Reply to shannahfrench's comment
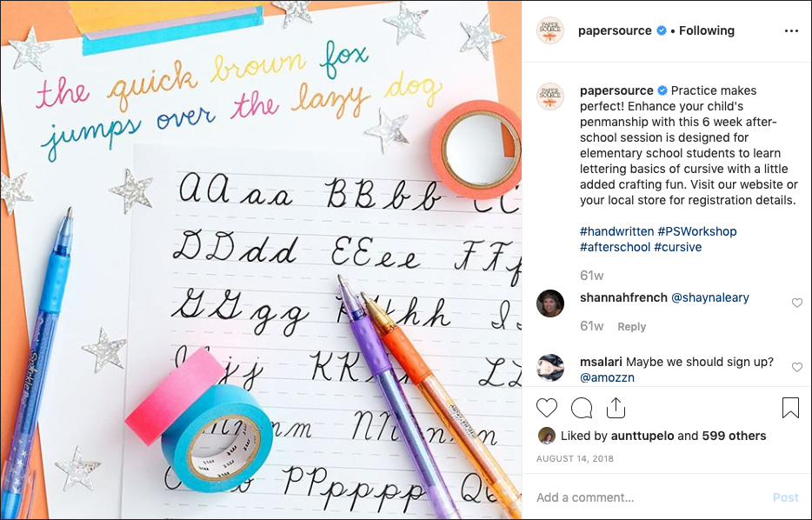Screen dimensions: 812x520 pyautogui.click(x=631, y=327)
